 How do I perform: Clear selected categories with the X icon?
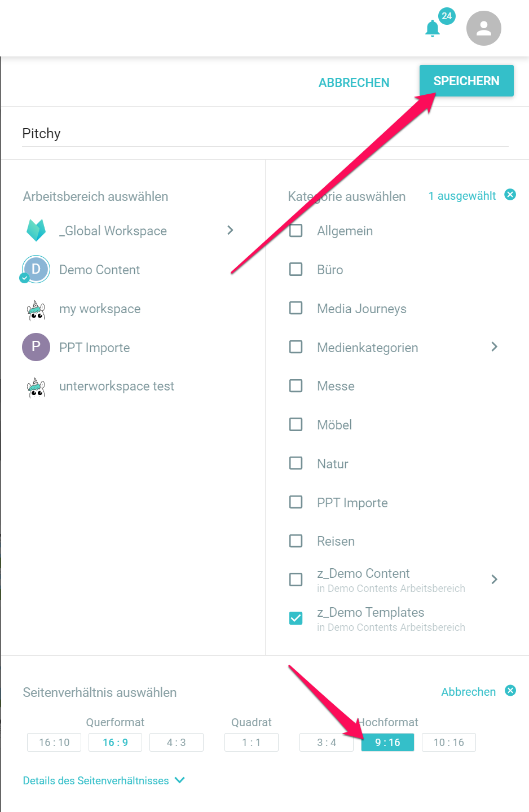[510, 195]
